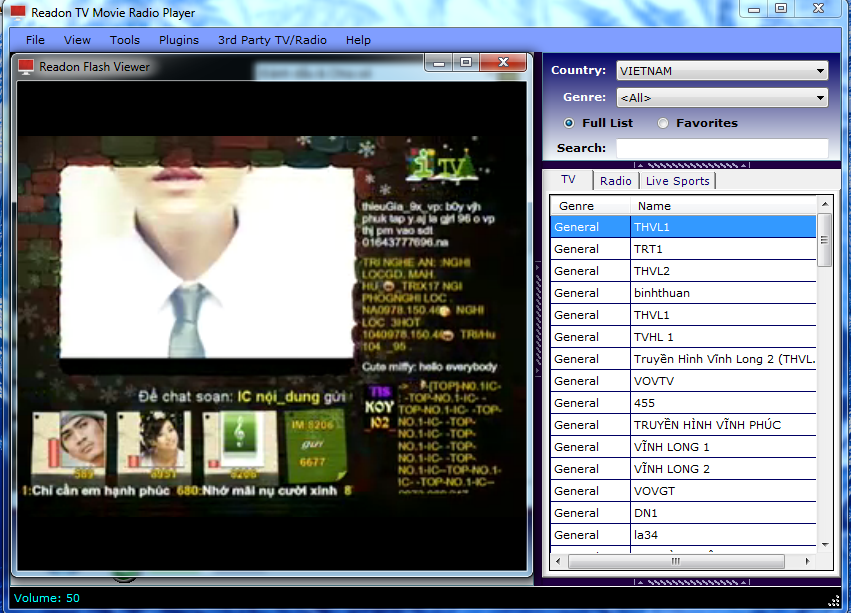Select the Favorites radio button
This screenshot has width=851, height=613.
click(x=663, y=123)
